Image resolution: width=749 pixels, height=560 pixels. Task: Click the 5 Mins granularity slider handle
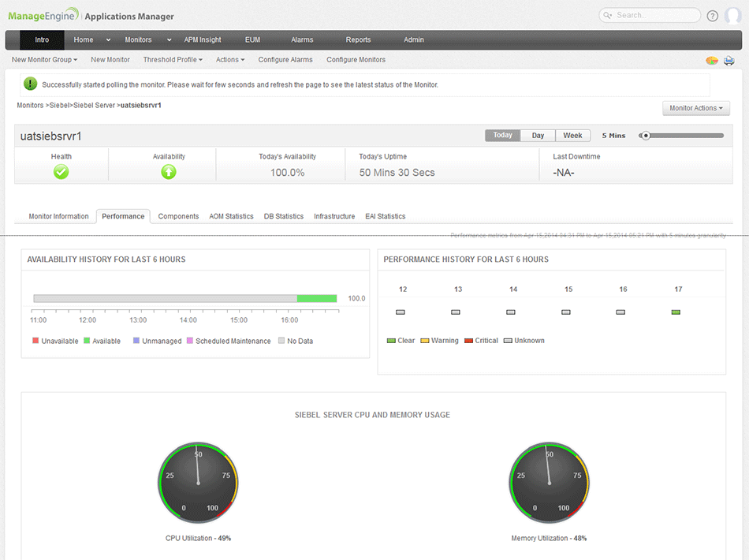click(x=646, y=136)
